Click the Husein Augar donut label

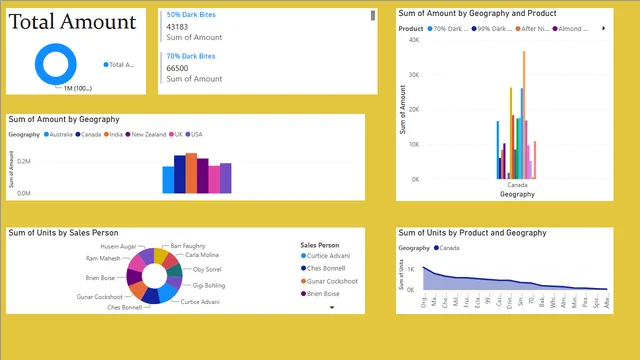pos(118,247)
